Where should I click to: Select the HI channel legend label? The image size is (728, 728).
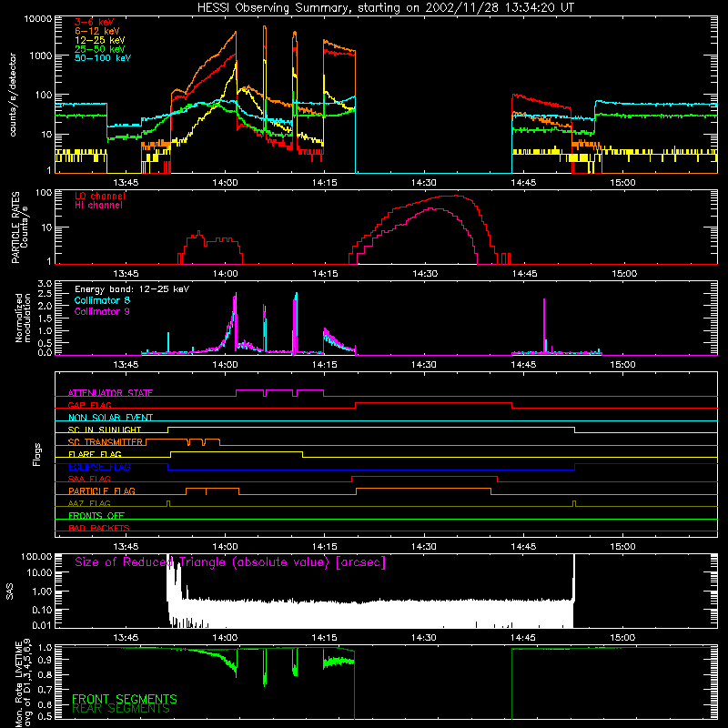(x=98, y=205)
